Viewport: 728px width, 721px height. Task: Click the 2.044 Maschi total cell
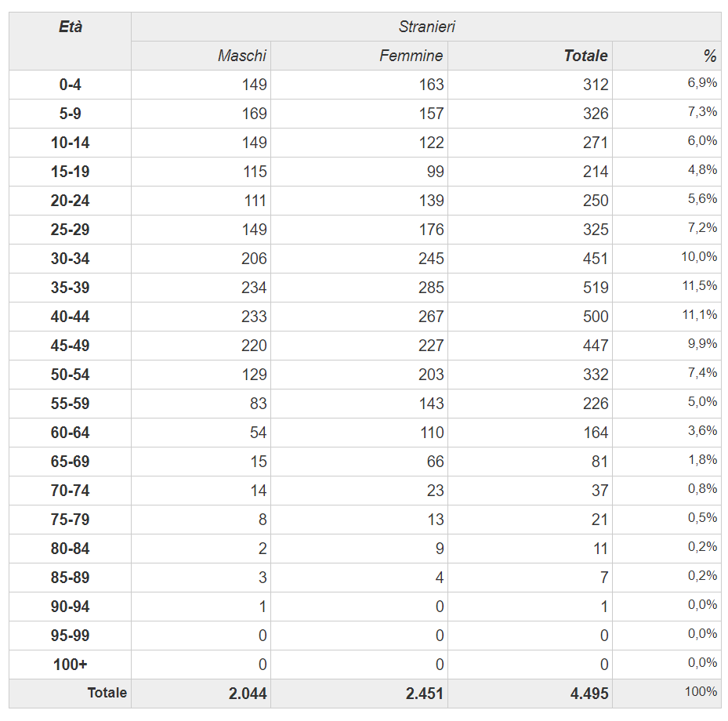pyautogui.click(x=248, y=694)
